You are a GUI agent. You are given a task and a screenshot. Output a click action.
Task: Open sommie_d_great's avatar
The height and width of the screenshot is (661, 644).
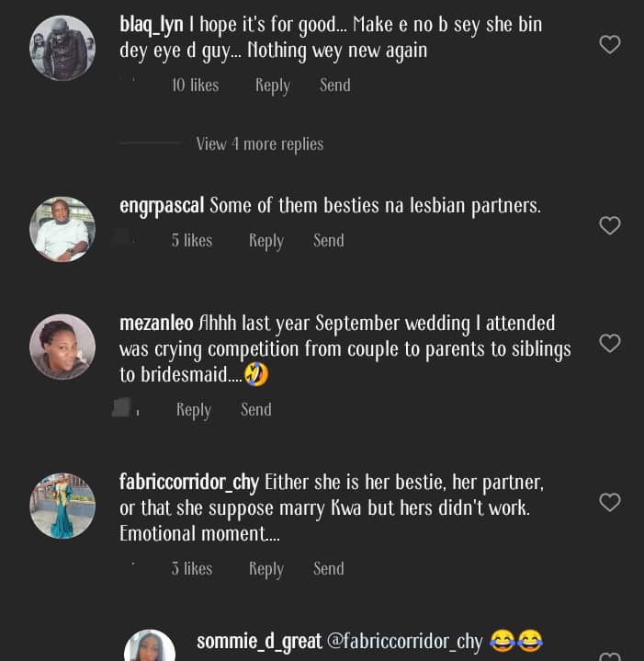150,645
